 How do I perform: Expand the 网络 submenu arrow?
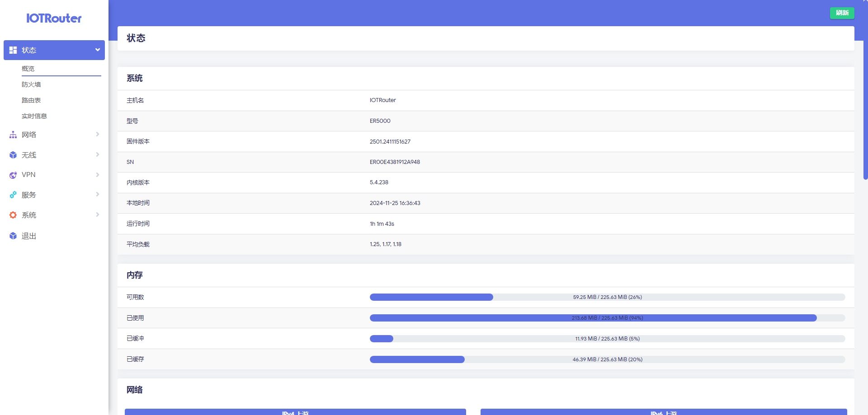(97, 134)
